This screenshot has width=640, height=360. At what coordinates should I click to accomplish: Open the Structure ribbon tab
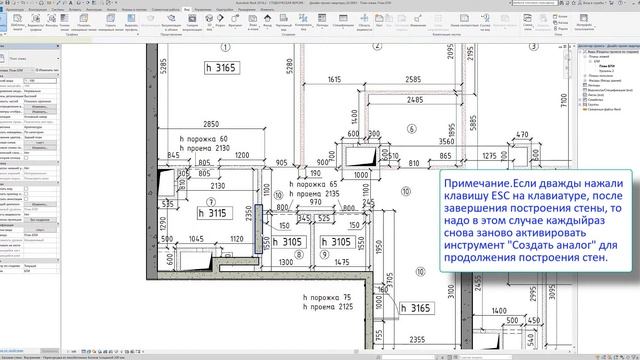tap(38, 9)
